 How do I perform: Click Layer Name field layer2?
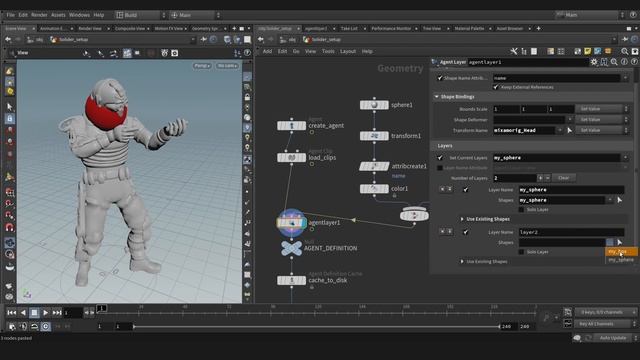click(571, 232)
